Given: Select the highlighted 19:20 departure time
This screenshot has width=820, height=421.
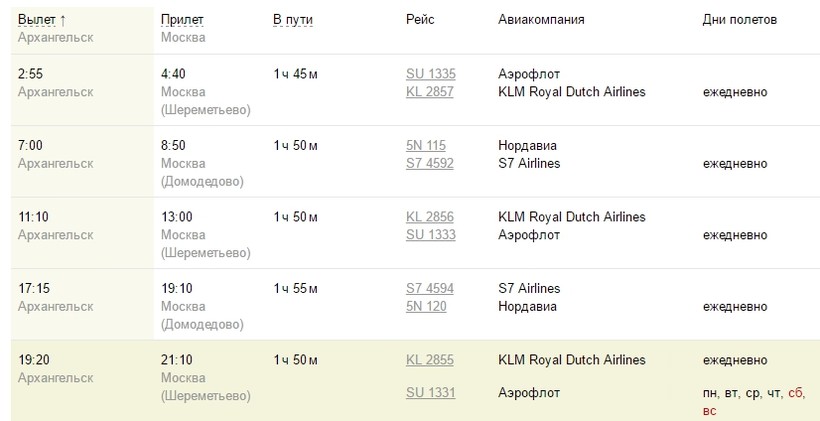Looking at the screenshot, I should (x=34, y=360).
